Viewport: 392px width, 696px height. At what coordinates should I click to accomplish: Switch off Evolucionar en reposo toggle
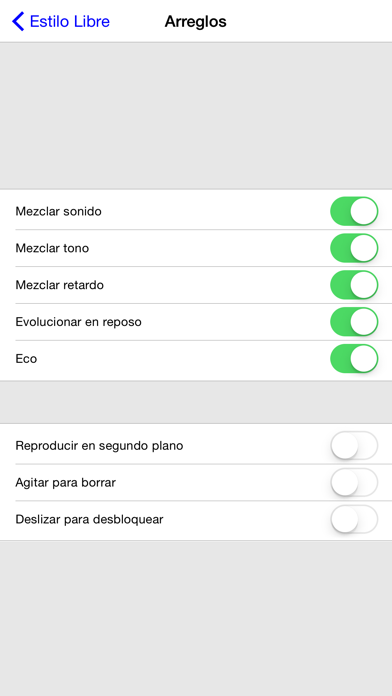coord(354,322)
